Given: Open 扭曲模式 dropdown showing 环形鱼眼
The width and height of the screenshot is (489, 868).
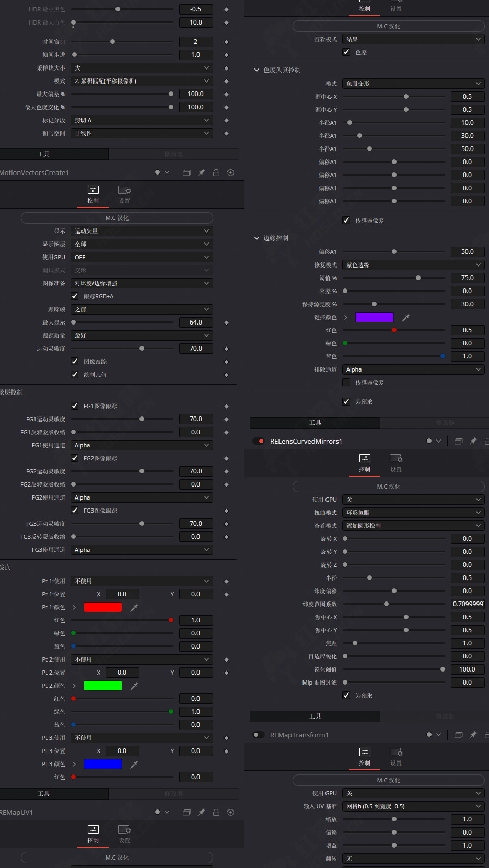Looking at the screenshot, I should click(x=413, y=513).
